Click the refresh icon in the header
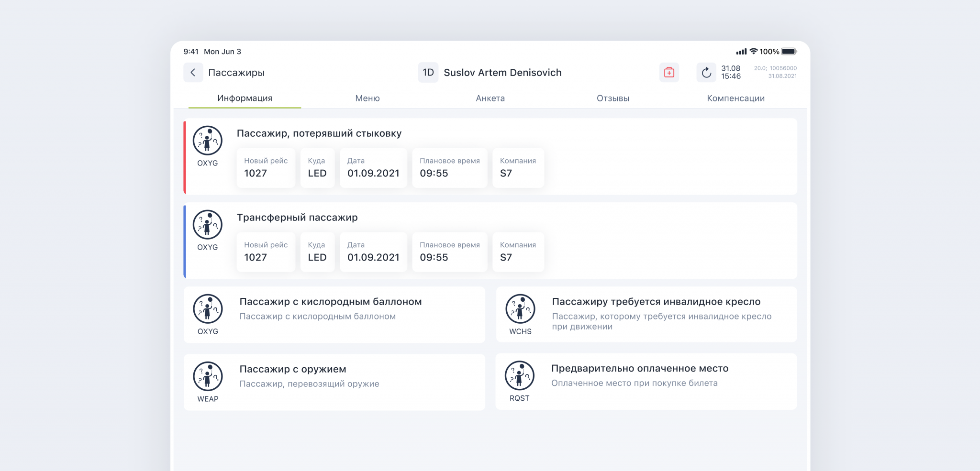Viewport: 980px width, 471px height. 707,72
